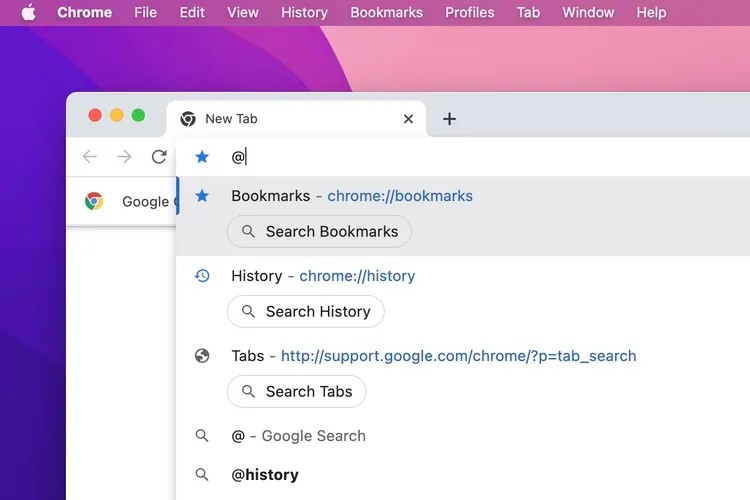Reload the page with the refresh icon
Image resolution: width=750 pixels, height=500 pixels.
click(159, 156)
